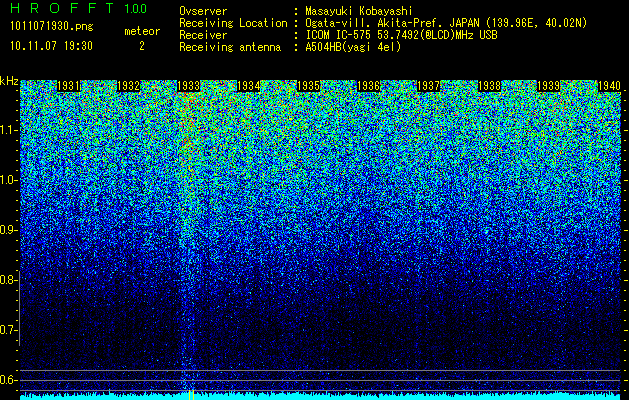This screenshot has width=629, height=400.
Task: Click the 0.7 frequency axis label
Action: pos(8,330)
